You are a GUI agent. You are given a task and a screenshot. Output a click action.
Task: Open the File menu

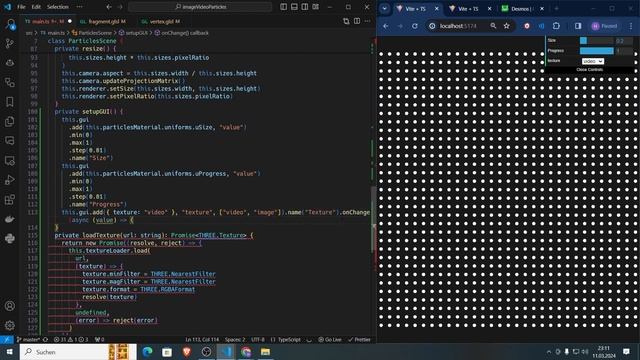pyautogui.click(x=21, y=7)
